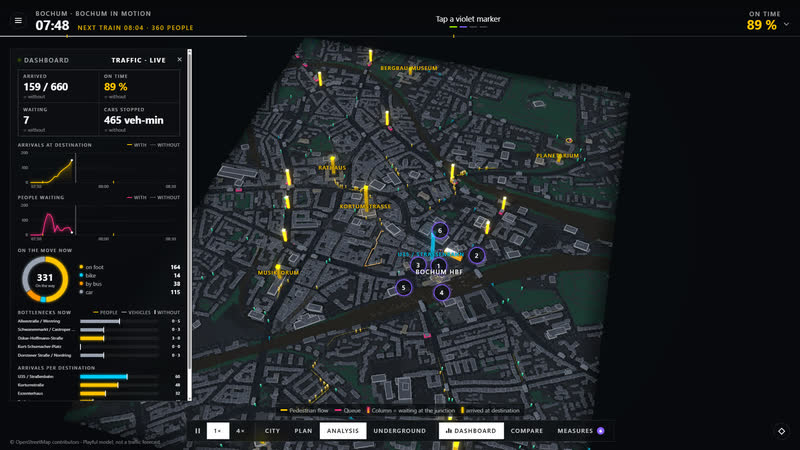800x450 pixels.
Task: Click the Planetarium map label
Action: tap(557, 156)
